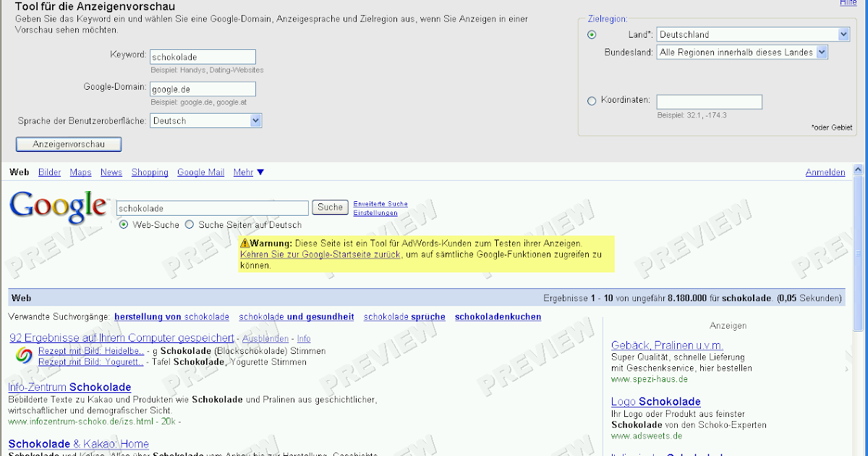Image resolution: width=868 pixels, height=456 pixels.
Task: Click the Gebäck, Pralinen u.v.m. ad
Action: tap(667, 345)
